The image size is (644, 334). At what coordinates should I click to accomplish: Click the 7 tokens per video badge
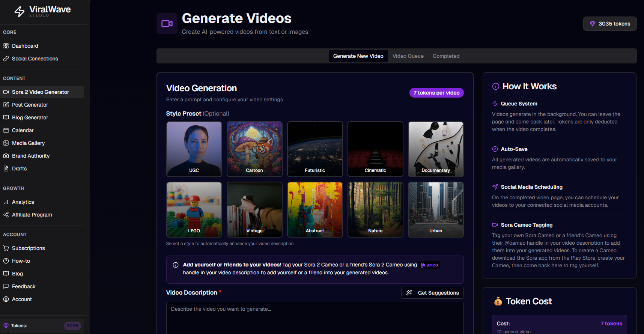[x=436, y=93]
